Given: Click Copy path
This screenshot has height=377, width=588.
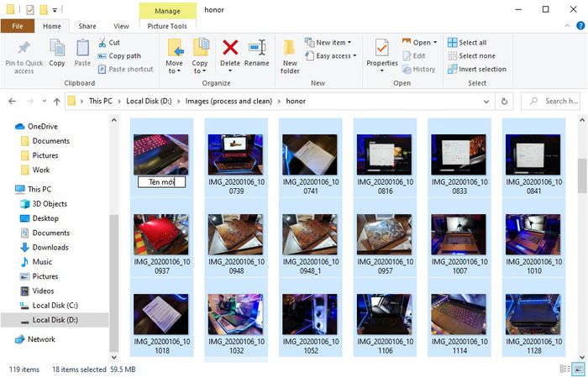Looking at the screenshot, I should pos(119,56).
